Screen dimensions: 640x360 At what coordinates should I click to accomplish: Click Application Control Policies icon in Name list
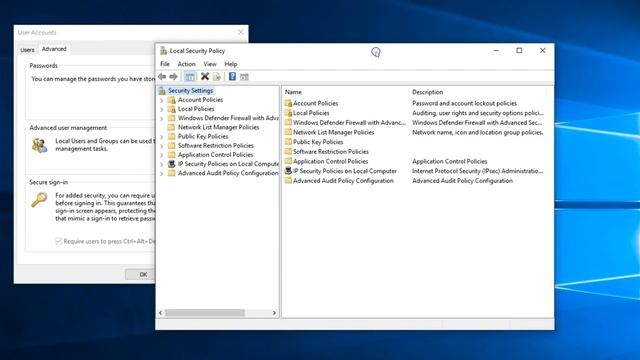(x=288, y=161)
